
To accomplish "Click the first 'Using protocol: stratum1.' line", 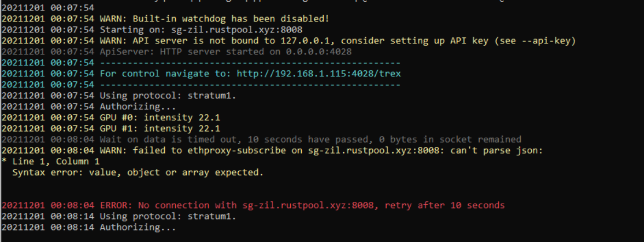I will coord(119,95).
